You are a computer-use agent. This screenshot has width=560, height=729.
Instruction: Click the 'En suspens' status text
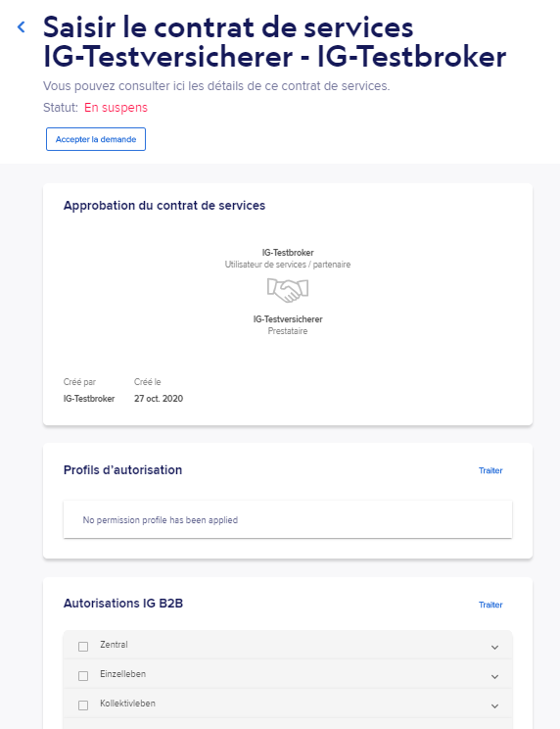[116, 108]
